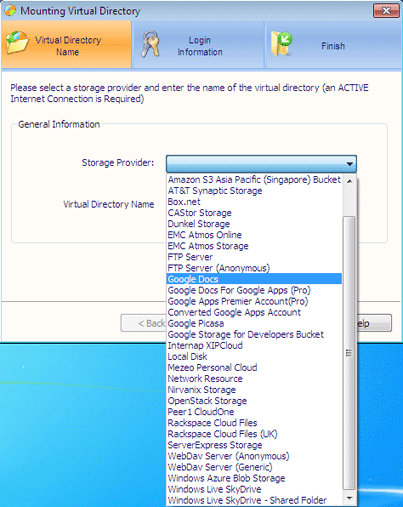403x507 pixels.
Task: Choose Rackspace Cloud Files (UK)
Action: pos(254,434)
